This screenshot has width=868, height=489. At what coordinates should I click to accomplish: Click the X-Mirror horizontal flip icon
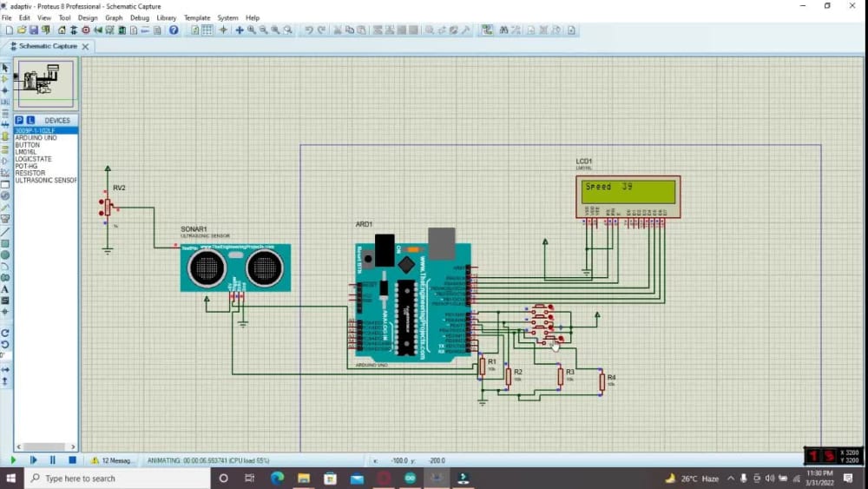click(5, 369)
